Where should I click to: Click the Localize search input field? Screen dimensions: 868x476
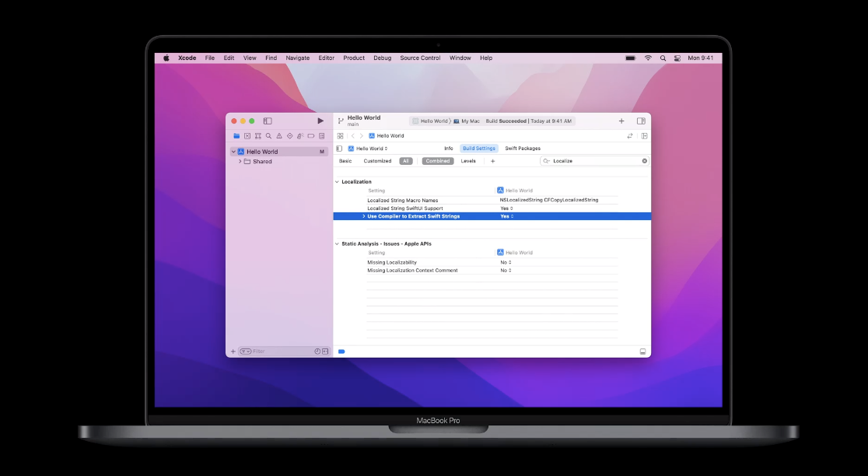[x=594, y=161]
